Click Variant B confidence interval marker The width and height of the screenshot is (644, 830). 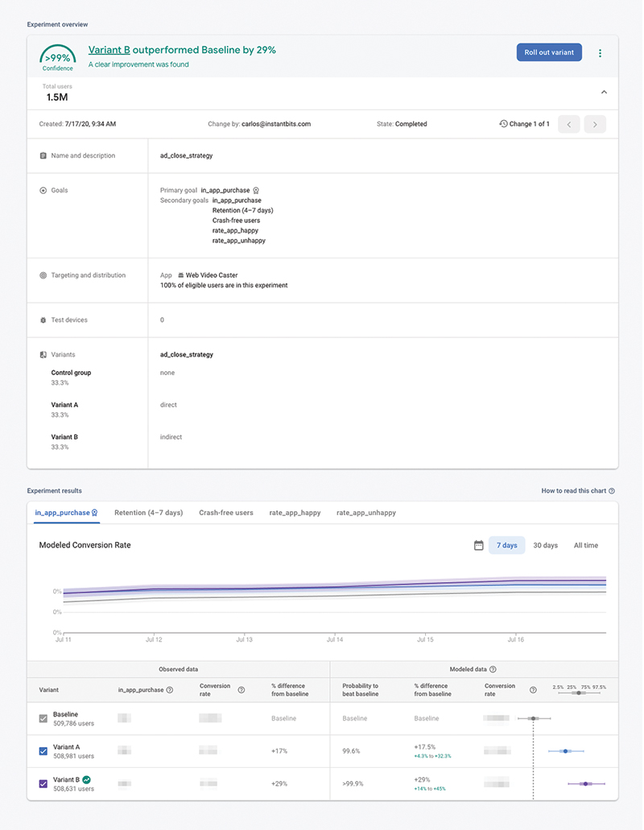586,784
